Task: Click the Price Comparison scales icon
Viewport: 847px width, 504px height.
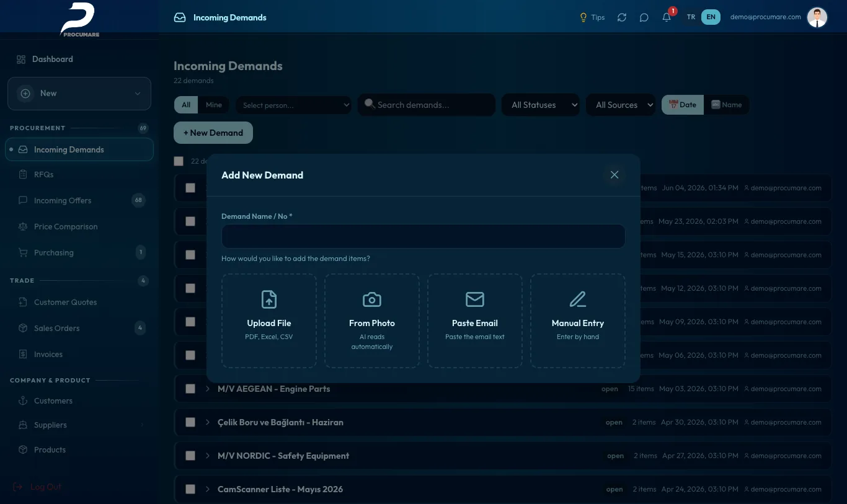Action: [x=23, y=226]
